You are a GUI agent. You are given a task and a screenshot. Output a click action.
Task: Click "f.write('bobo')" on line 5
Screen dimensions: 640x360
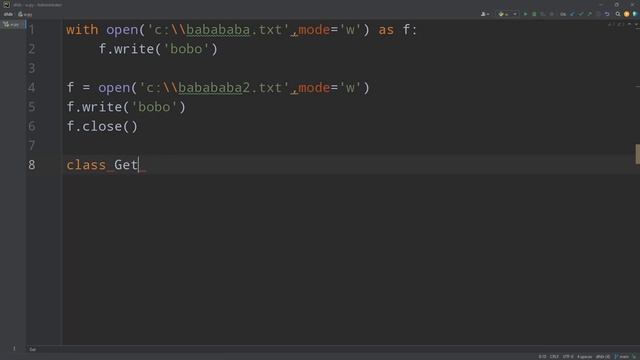tap(126, 107)
